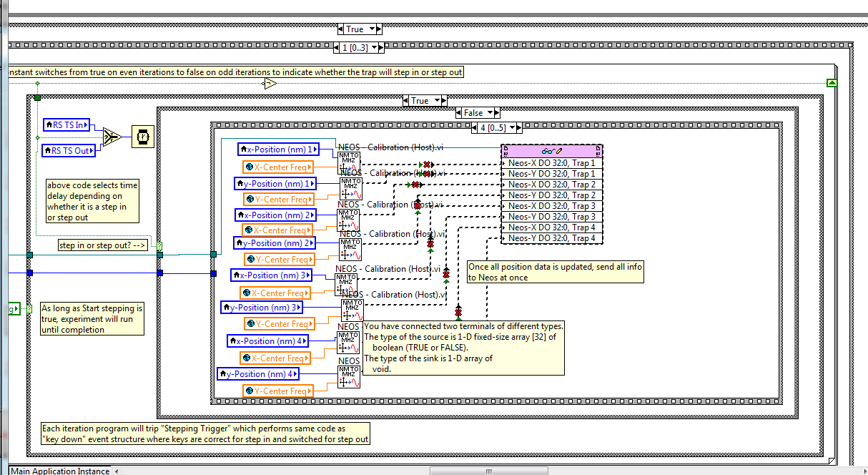
Task: Go to next frame of '1 [0..3]' sequence
Action: point(382,48)
